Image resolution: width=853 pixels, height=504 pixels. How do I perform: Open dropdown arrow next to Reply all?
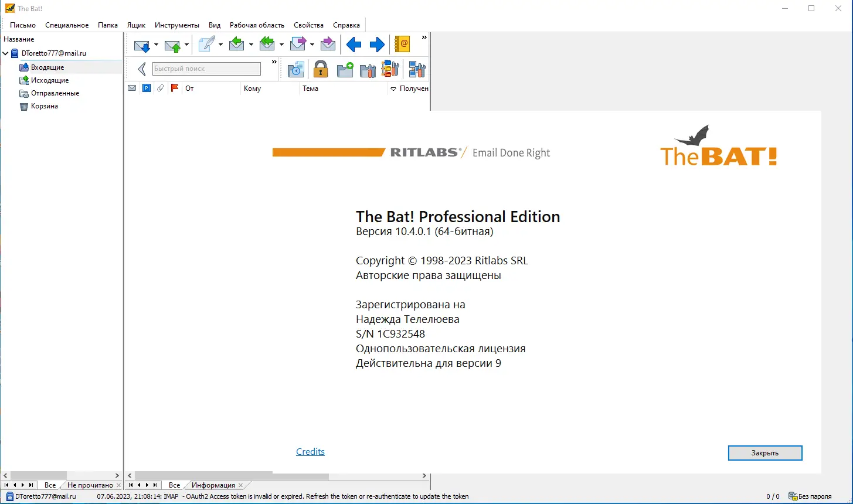(281, 45)
